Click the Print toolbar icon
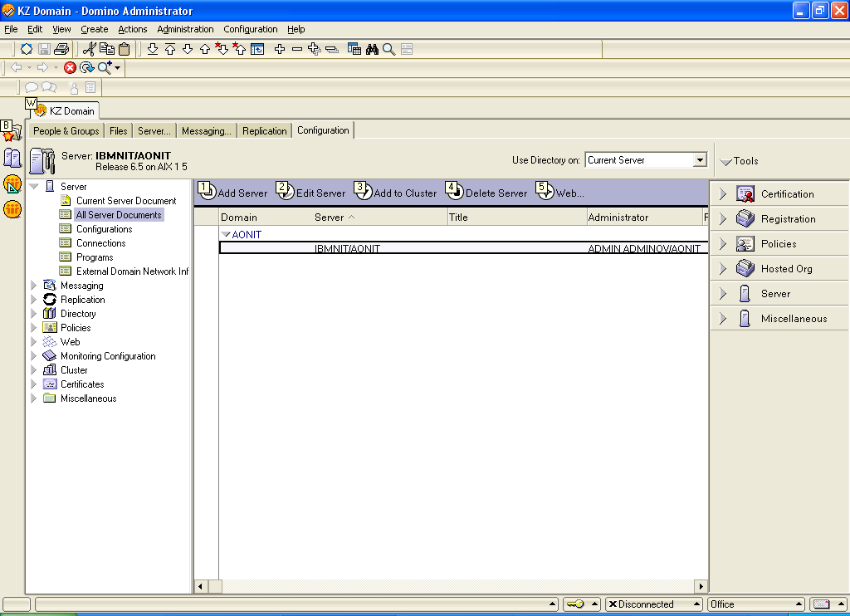 coord(61,49)
